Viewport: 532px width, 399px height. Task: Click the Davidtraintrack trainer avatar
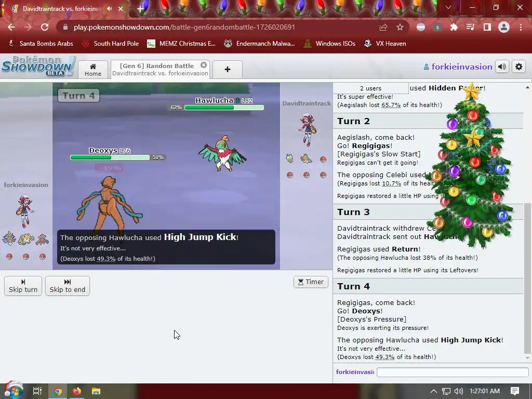(308, 129)
